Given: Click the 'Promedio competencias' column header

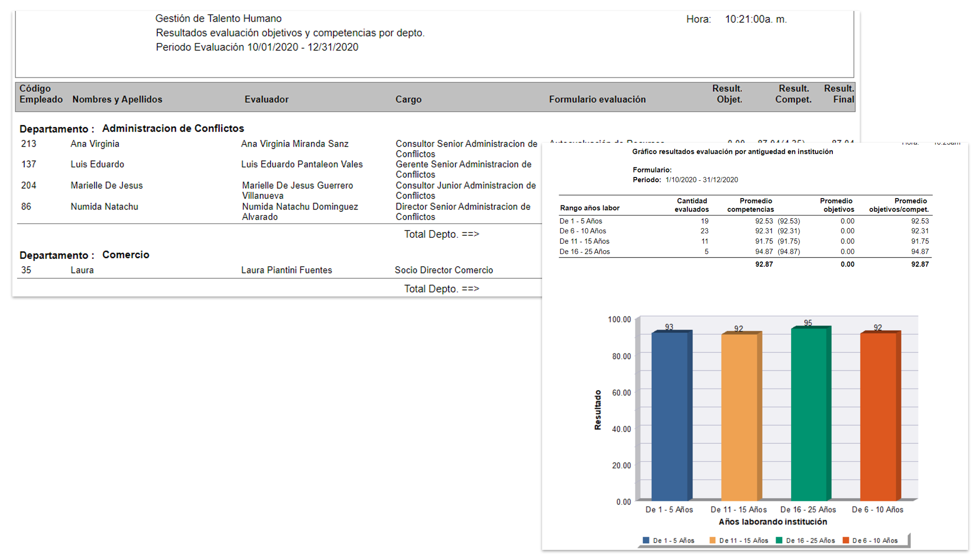Looking at the screenshot, I should (751, 205).
